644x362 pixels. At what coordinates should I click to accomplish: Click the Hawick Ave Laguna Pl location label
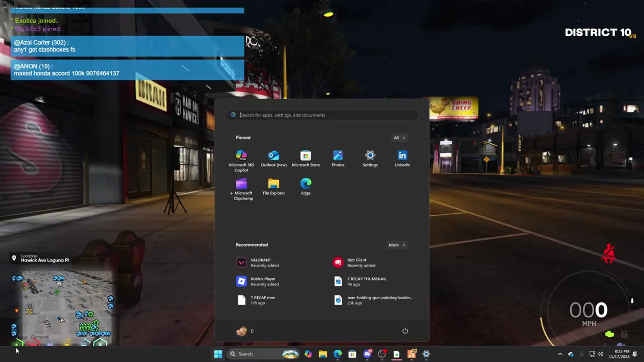(x=45, y=260)
